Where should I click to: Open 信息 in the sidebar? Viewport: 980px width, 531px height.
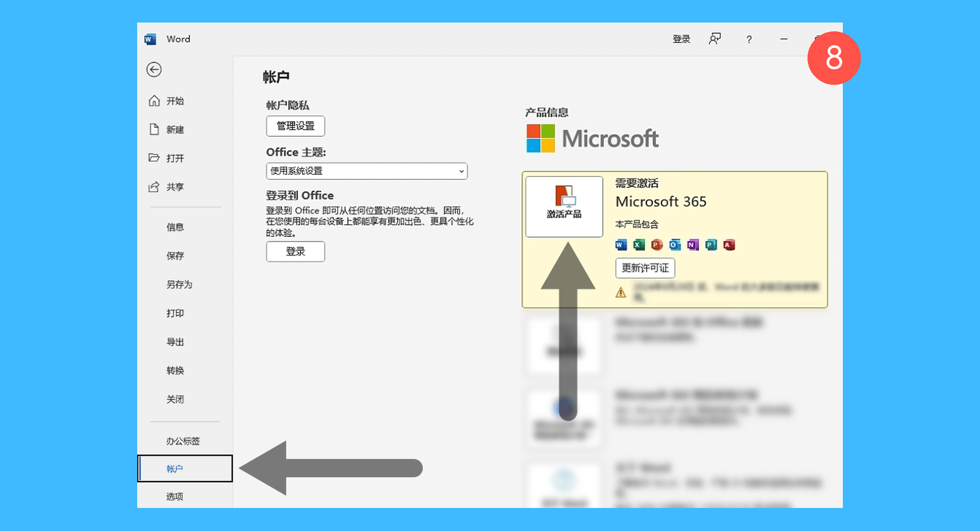[175, 227]
